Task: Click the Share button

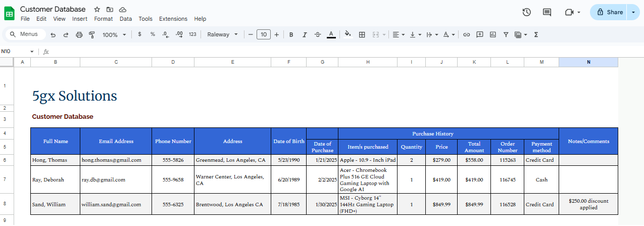Action: (610, 12)
